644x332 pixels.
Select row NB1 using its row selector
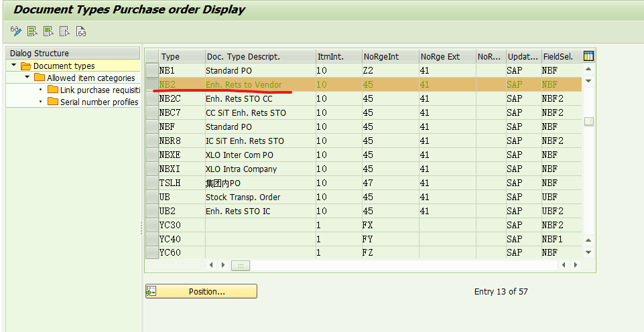pos(152,70)
